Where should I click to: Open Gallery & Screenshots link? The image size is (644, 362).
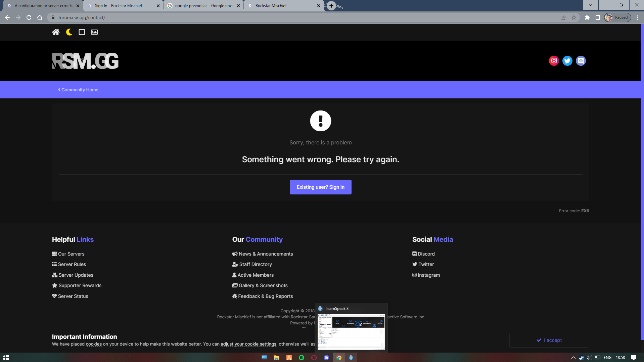point(260,285)
